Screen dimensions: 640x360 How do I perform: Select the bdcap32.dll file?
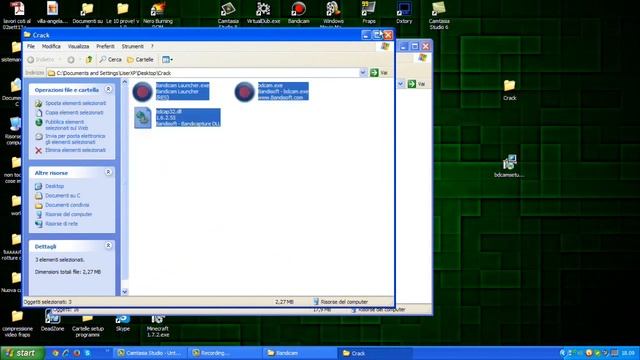177,118
